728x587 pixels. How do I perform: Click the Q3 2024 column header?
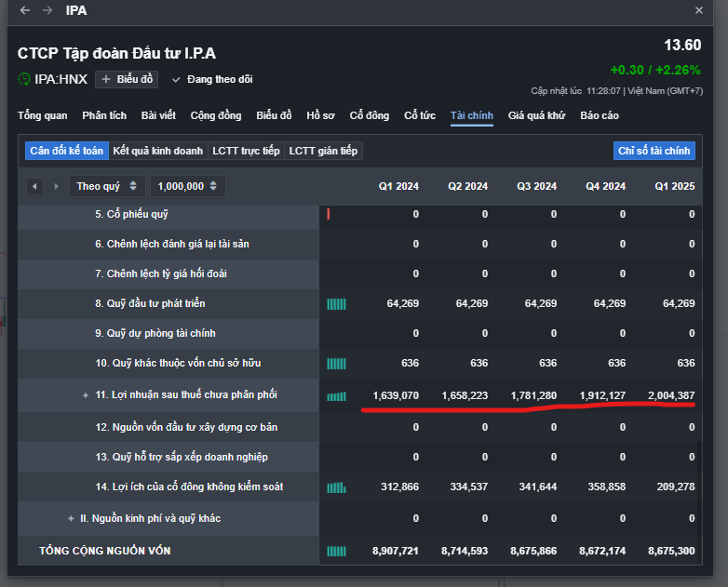[536, 186]
